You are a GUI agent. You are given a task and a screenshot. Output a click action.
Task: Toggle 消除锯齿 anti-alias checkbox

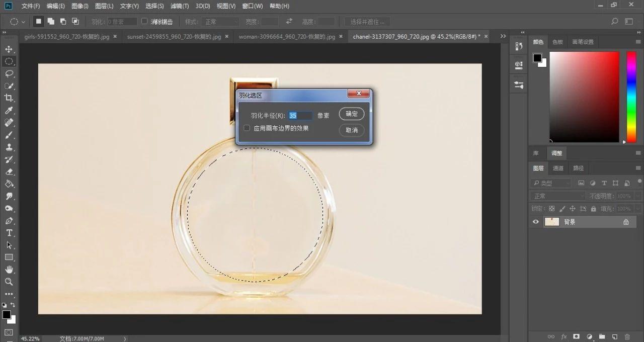click(x=144, y=22)
